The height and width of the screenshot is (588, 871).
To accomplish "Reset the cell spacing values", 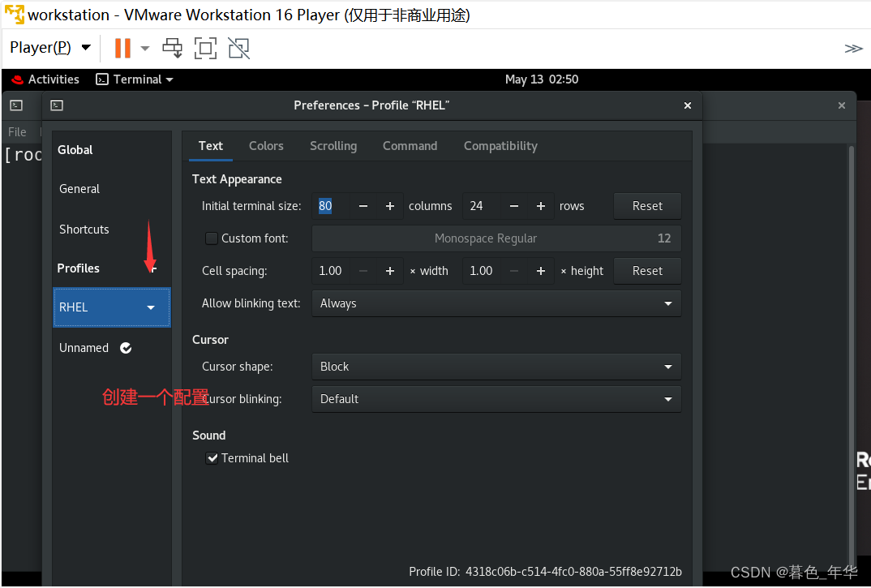I will tap(647, 271).
